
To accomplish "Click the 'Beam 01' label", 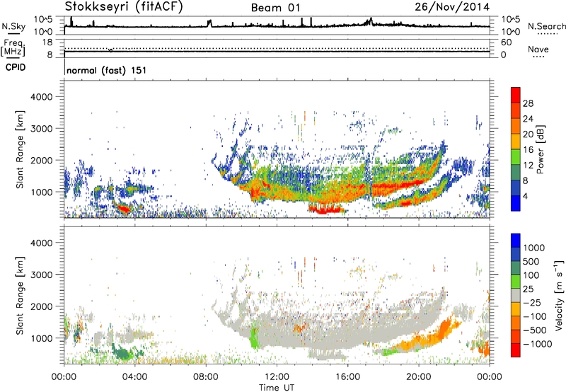I will click(x=276, y=8).
